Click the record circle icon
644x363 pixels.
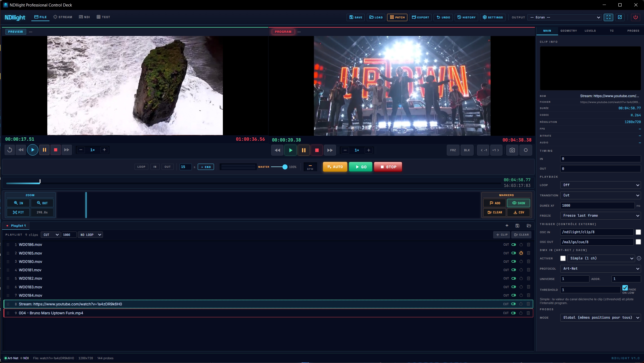click(x=526, y=150)
